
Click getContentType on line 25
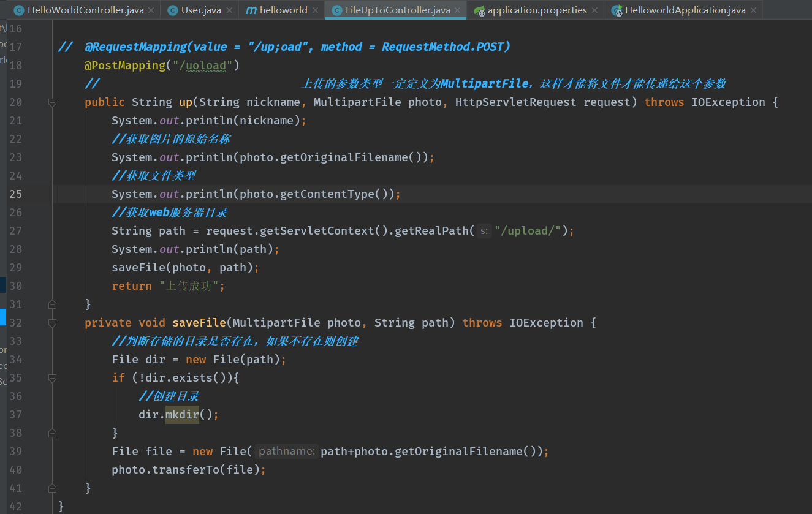pyautogui.click(x=327, y=194)
